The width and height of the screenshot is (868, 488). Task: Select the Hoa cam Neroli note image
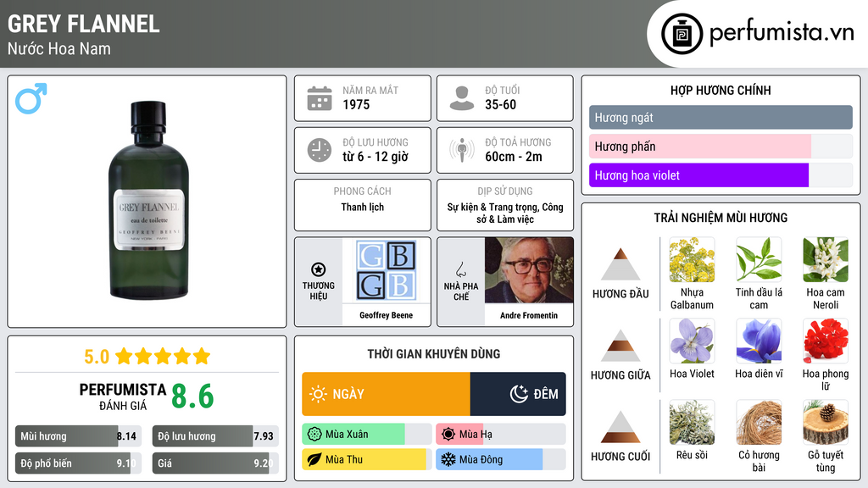(x=826, y=260)
